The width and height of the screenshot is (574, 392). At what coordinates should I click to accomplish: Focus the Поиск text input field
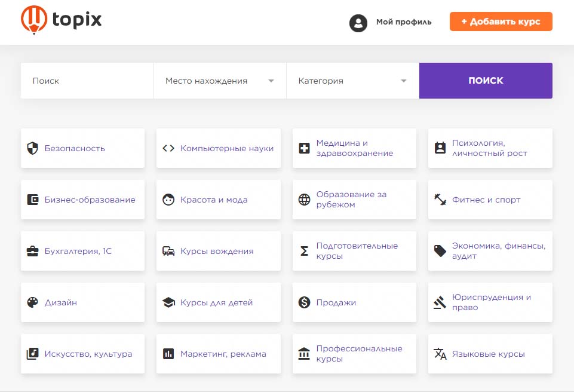87,81
